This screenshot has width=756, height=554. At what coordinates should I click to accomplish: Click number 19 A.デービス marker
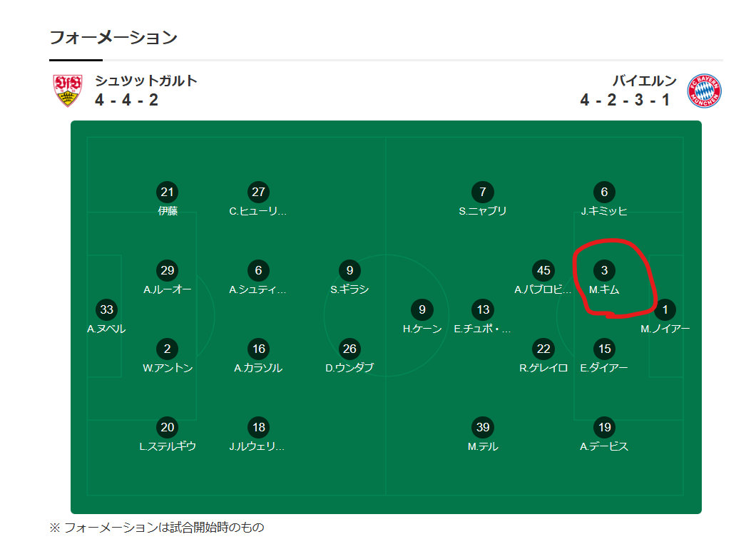(605, 427)
